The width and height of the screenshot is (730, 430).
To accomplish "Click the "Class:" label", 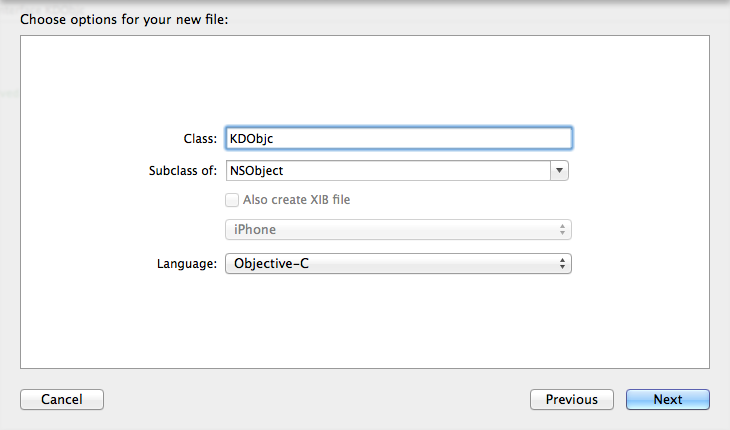I will 201,139.
